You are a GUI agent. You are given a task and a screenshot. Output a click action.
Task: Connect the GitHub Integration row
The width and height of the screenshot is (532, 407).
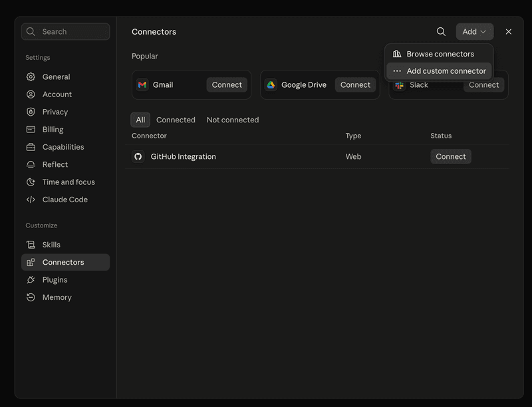451,156
